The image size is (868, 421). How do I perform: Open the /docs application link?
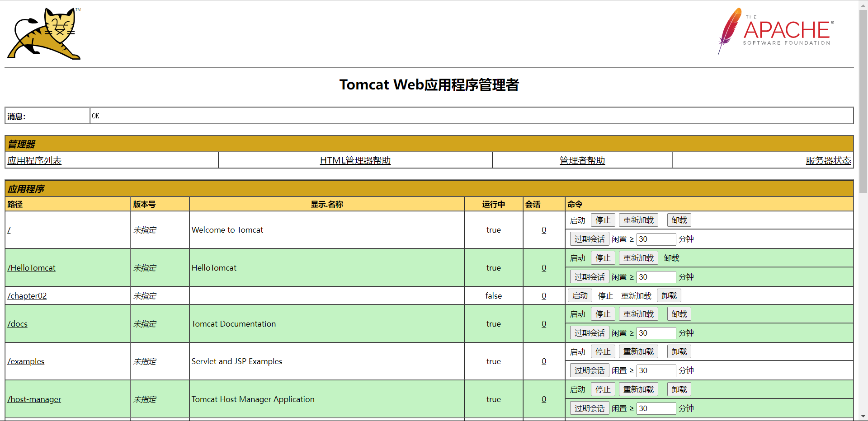tap(17, 324)
